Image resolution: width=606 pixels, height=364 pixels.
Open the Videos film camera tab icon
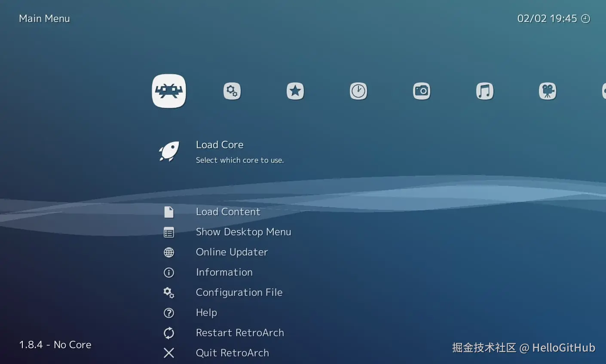[548, 91]
